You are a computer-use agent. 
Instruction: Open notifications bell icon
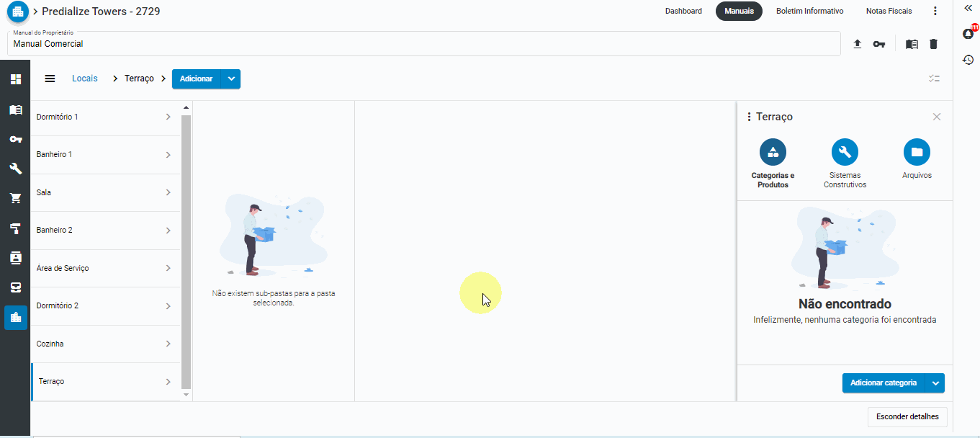click(968, 33)
